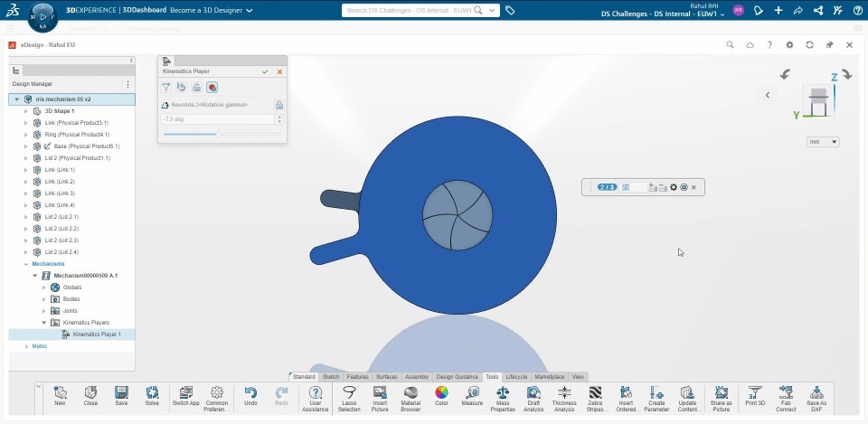Expand the Base (Physical Product5.1) node

25,146
